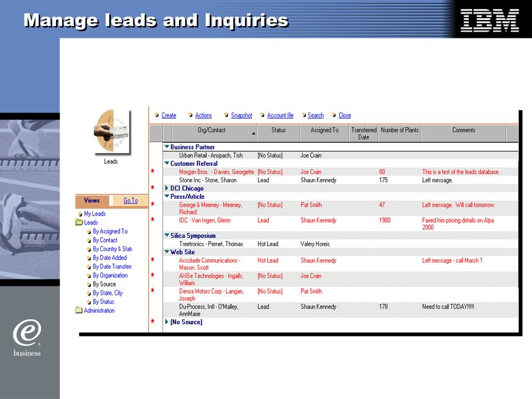Open the Account file link

[280, 115]
